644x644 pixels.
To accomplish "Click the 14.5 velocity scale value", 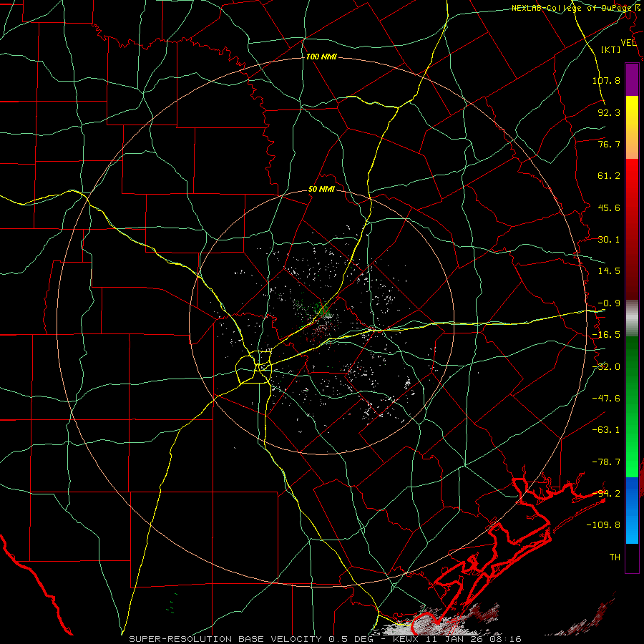I will coord(609,271).
